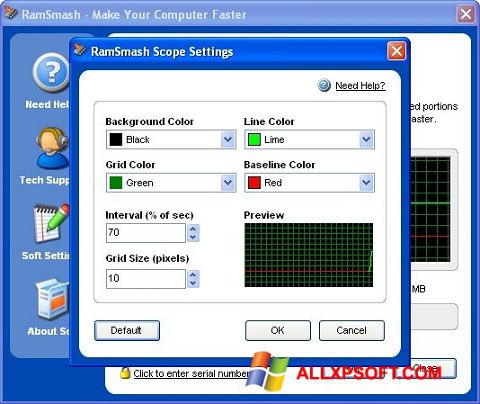
Task: Click the Need Help question mark icon in sidebar
Action: click(x=51, y=73)
